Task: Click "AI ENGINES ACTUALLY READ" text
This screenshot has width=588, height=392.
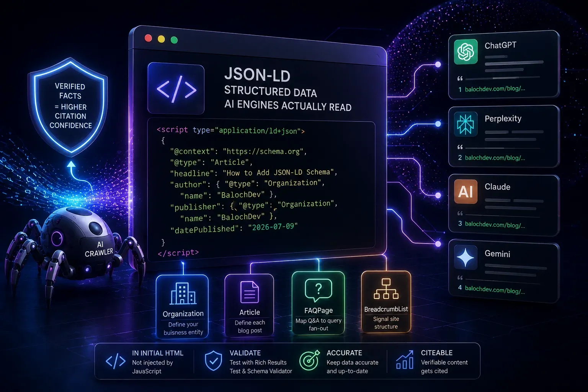Action: 288,105
